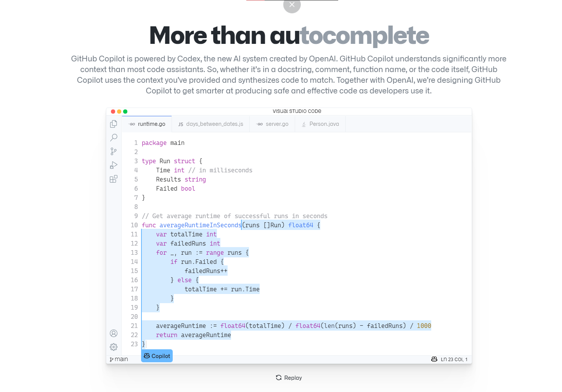Image resolution: width=562 pixels, height=392 pixels.
Task: Close the overlay with the X button
Action: (x=292, y=5)
